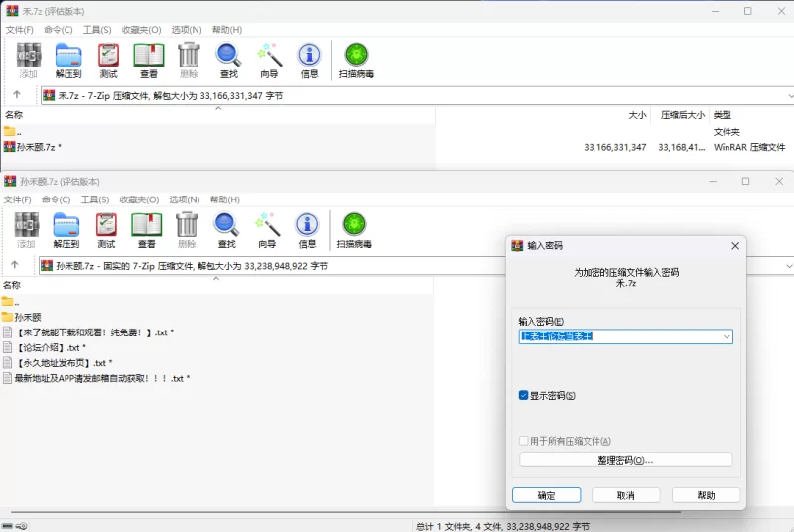
Task: Open 命令(C) menu in top 禾.7z window
Action: [59, 30]
